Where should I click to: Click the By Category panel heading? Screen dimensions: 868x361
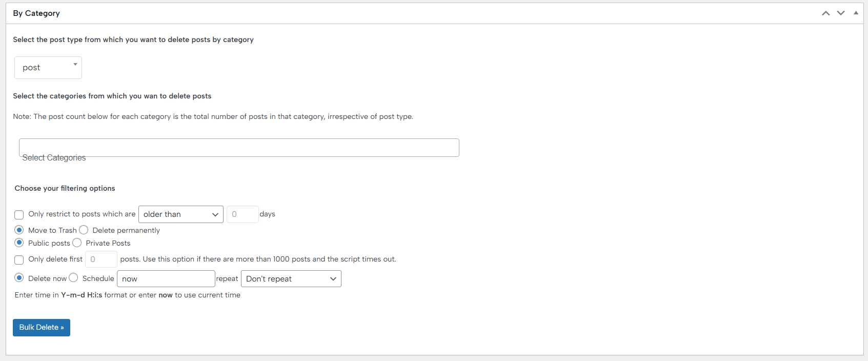36,13
